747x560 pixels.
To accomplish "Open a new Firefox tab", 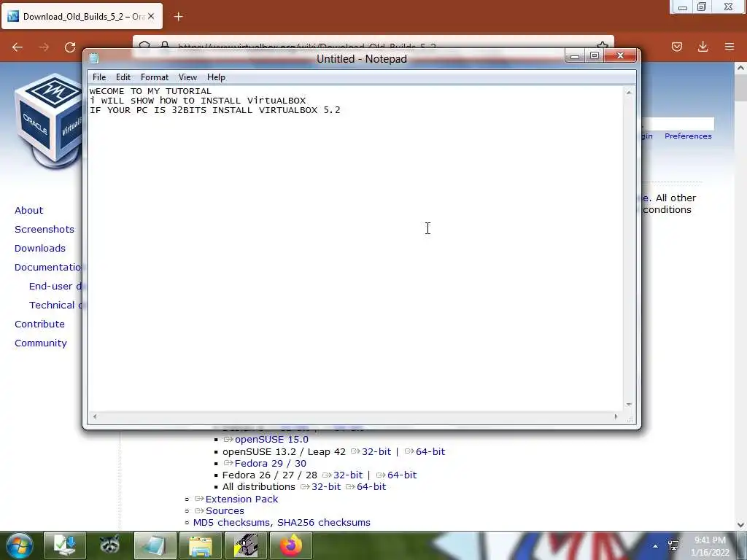I will pos(178,17).
